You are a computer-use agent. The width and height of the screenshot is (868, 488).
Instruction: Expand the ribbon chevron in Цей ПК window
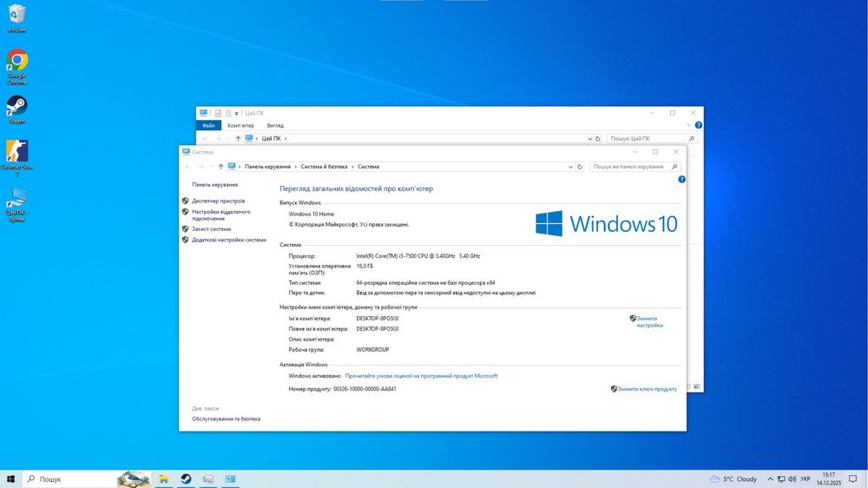click(688, 125)
